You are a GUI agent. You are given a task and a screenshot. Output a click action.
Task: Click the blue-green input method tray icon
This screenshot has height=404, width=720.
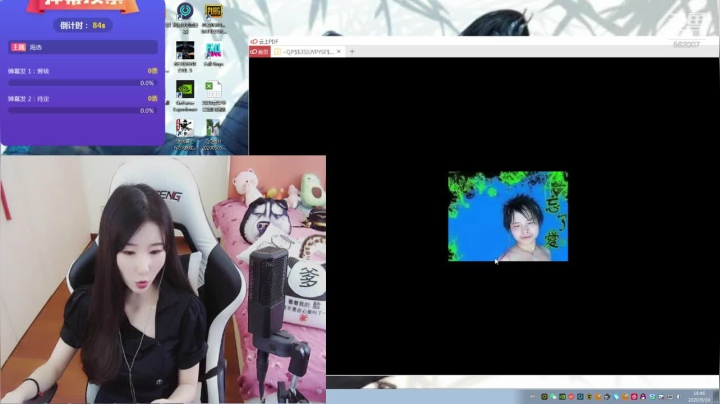(x=652, y=397)
